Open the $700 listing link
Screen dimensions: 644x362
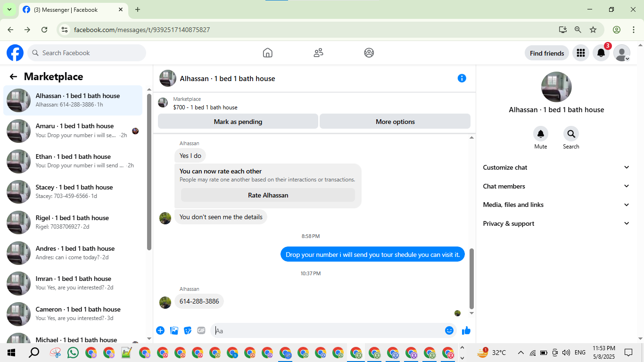point(205,107)
